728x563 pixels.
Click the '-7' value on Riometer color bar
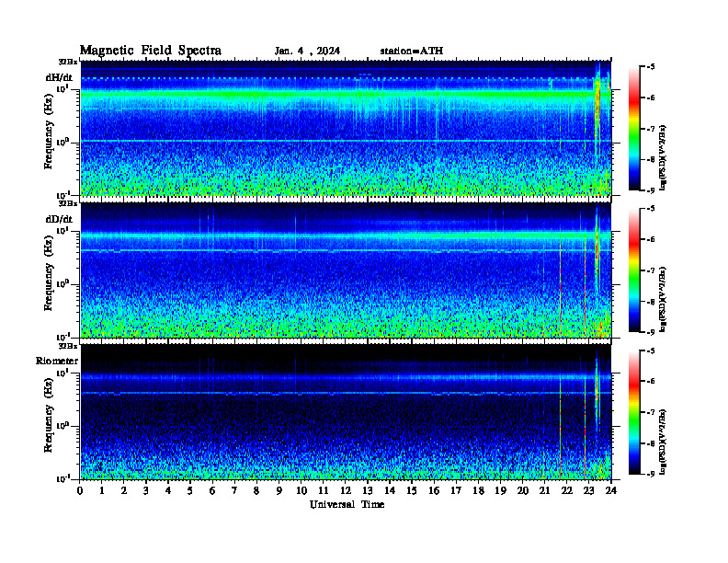coord(651,412)
